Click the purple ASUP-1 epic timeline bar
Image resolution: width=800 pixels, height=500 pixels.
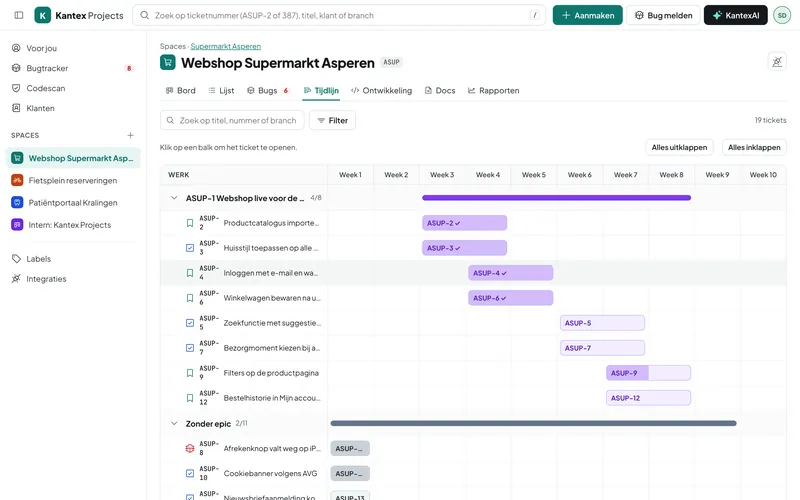[557, 198]
